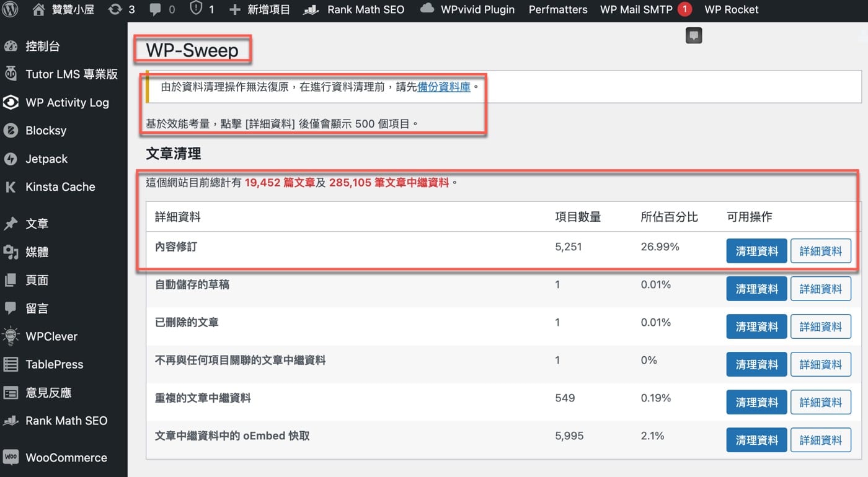The width and height of the screenshot is (868, 477).
Task: Open WP Activity Log in the sidebar
Action: pyautogui.click(x=67, y=102)
